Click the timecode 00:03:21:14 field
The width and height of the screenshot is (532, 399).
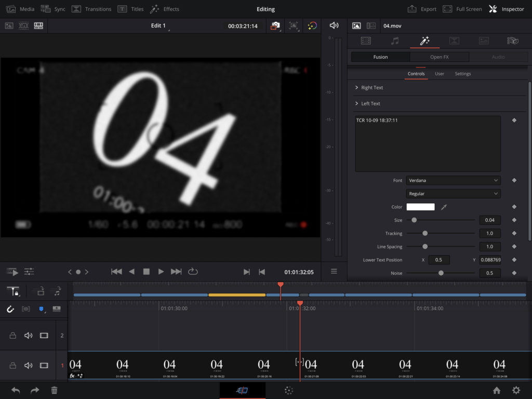[243, 26]
